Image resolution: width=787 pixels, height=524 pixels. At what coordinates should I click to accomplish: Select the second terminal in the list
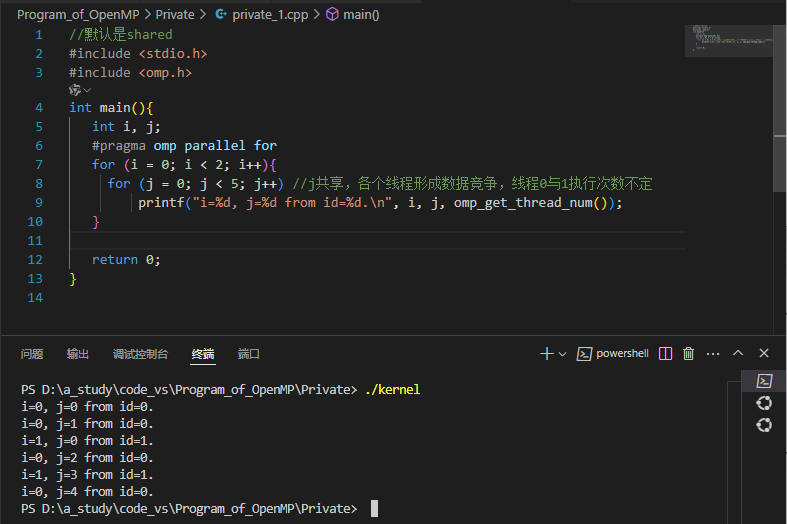click(x=764, y=403)
